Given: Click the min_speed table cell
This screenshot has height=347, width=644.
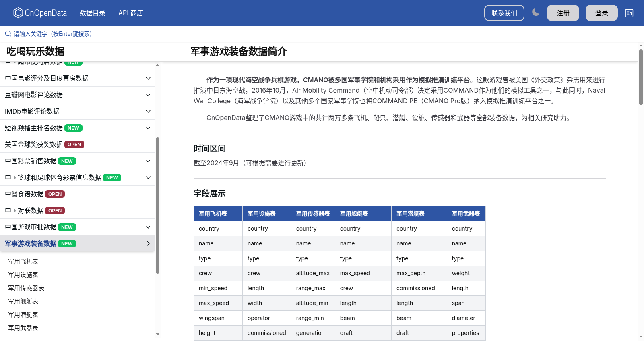Looking at the screenshot, I should [218, 288].
